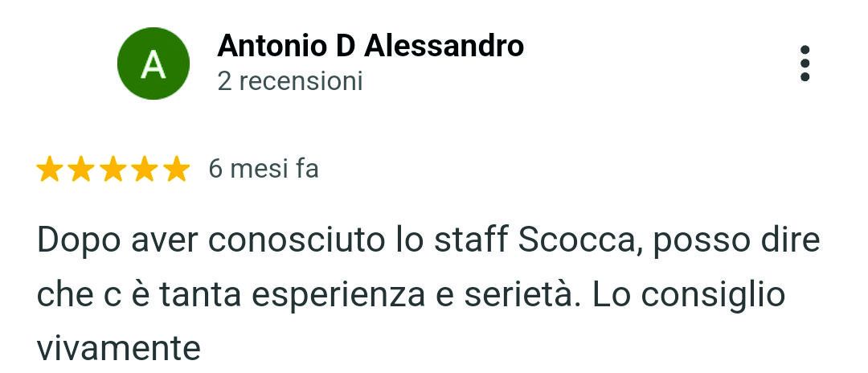
Task: Open Antonio D Alessandro's reviewer profile
Action: [x=371, y=46]
